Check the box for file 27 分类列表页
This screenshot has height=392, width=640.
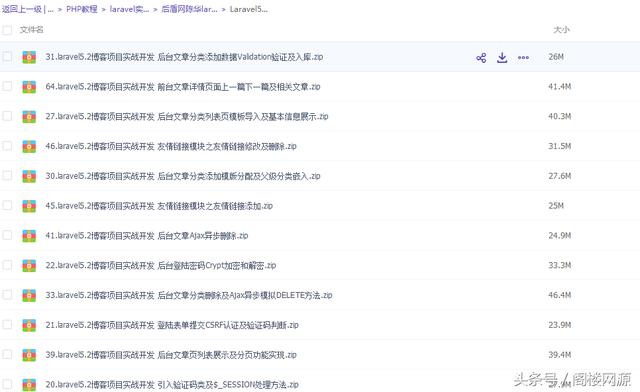7,116
